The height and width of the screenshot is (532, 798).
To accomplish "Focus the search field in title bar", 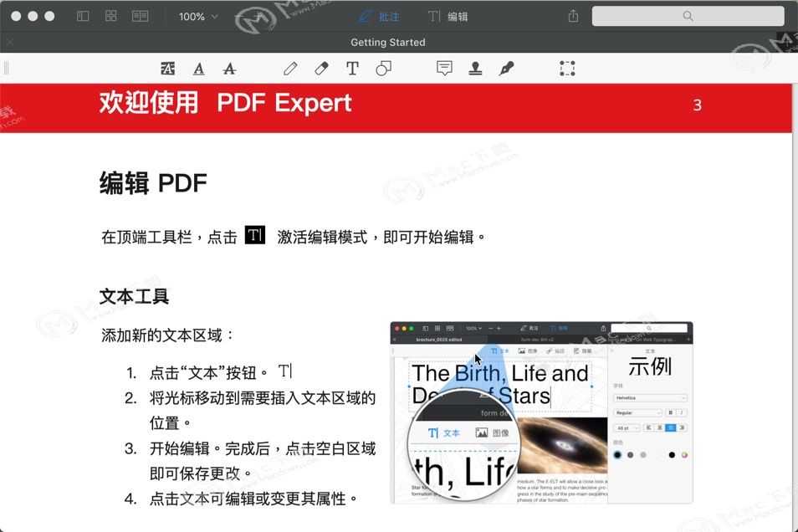I will 688,16.
